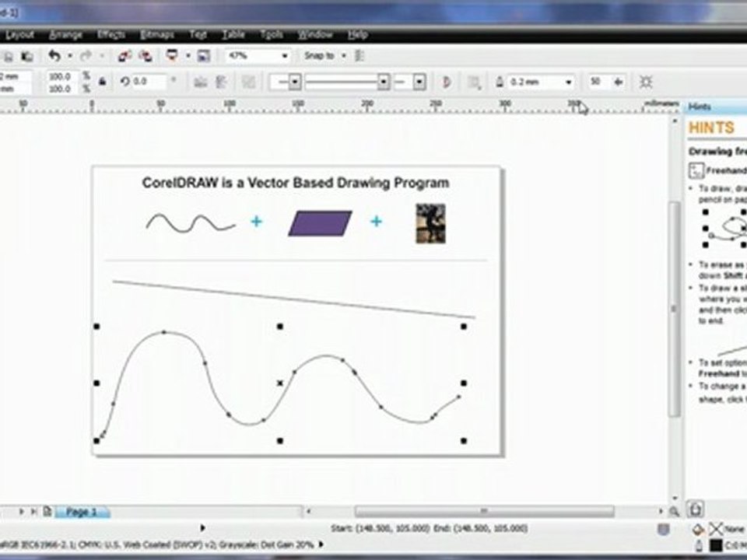Click the Fill bucket icon in the status bar
The image size is (747, 560).
pos(698,529)
